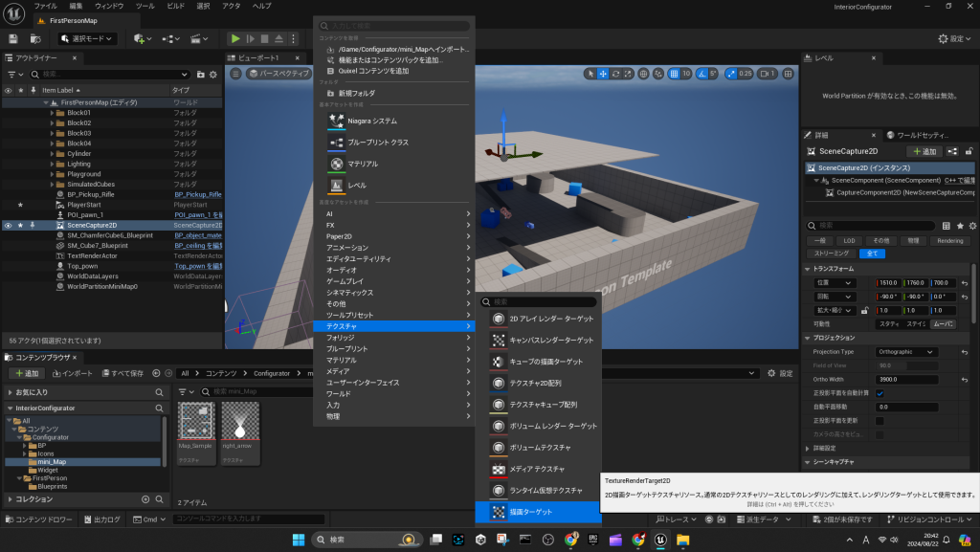Click the Play in editor button
980x552 pixels.
[x=235, y=38]
